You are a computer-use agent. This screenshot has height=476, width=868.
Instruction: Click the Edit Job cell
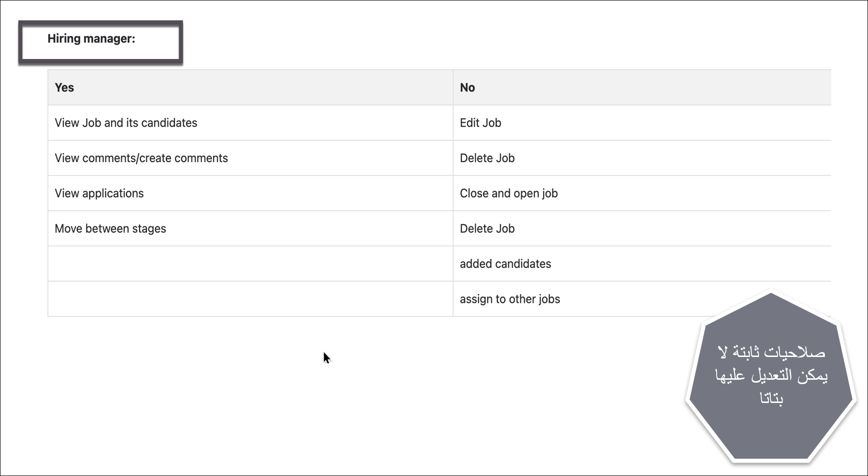point(480,123)
